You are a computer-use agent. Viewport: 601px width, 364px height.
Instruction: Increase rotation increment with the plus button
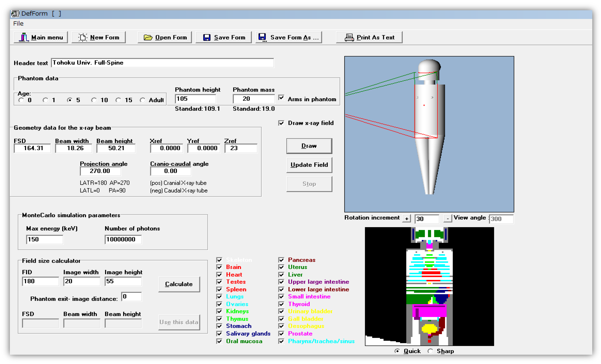click(x=407, y=219)
